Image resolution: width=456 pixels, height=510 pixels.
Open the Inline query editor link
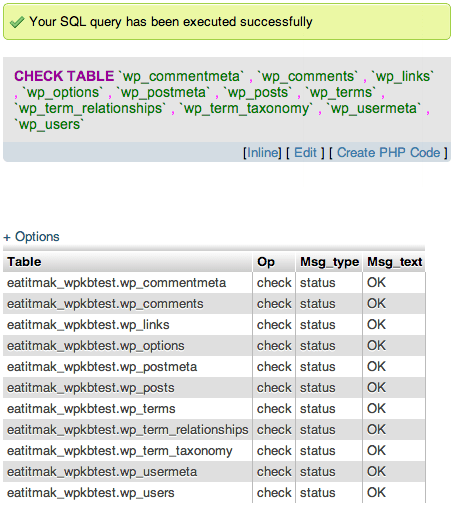[x=262, y=153]
